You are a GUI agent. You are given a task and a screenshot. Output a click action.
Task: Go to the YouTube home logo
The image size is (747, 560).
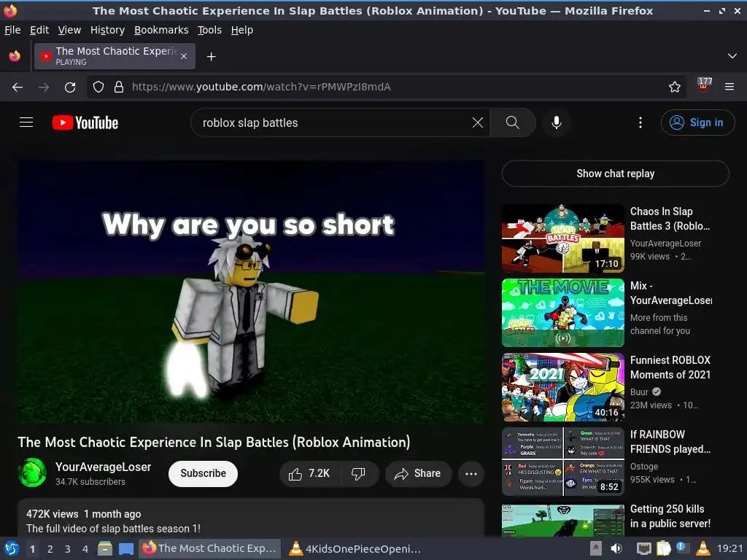(x=85, y=122)
